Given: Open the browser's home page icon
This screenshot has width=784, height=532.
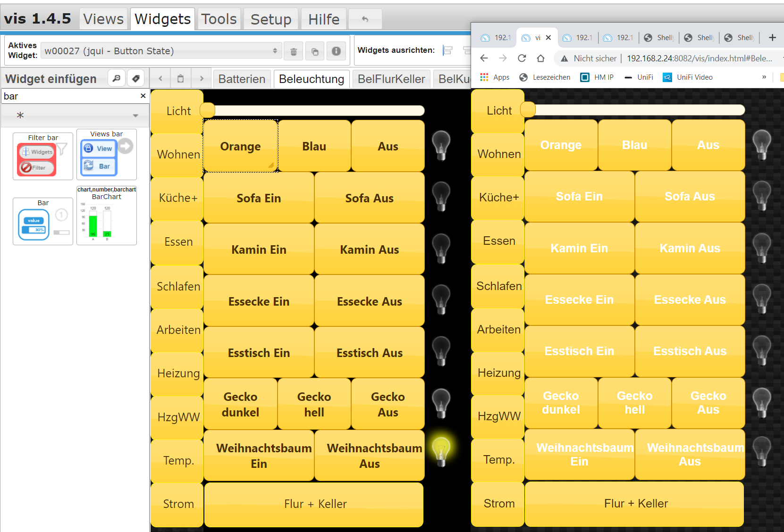Looking at the screenshot, I should click(540, 58).
